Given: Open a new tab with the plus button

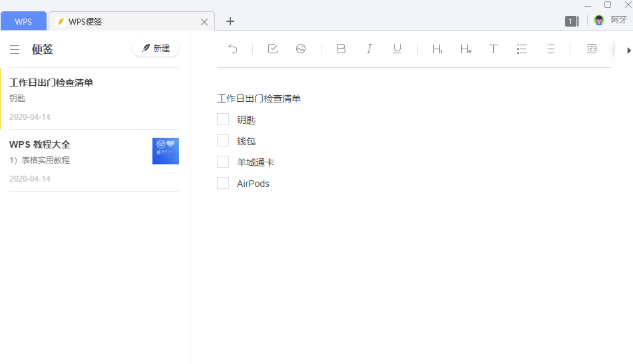Looking at the screenshot, I should coord(230,21).
